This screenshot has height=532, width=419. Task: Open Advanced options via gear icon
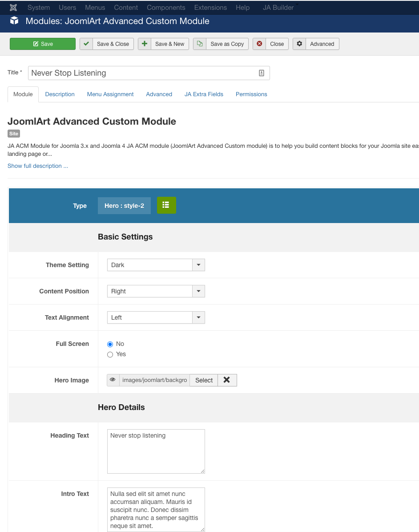pyautogui.click(x=299, y=44)
